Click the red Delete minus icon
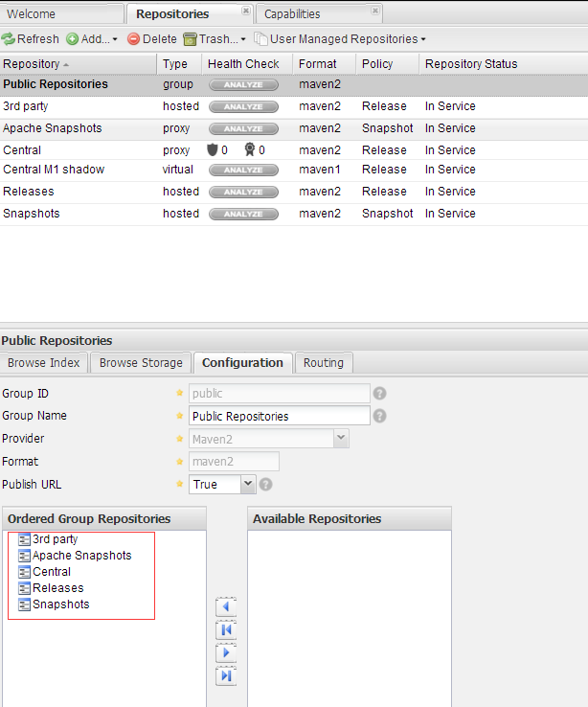Viewport: 588px width, 707px height. (133, 39)
